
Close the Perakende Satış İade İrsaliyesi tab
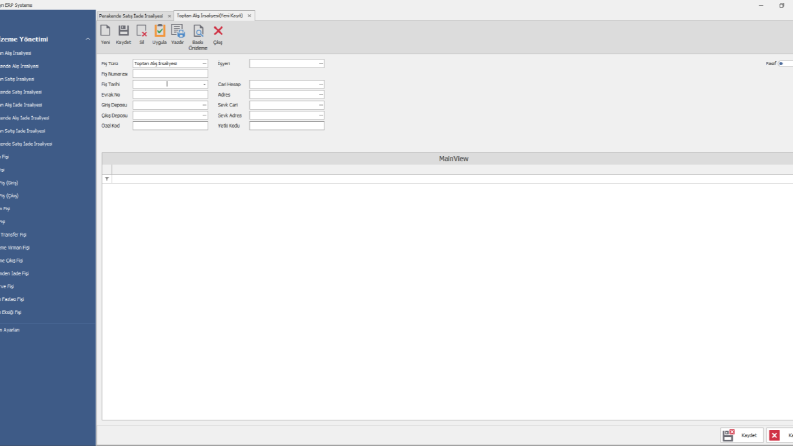[x=169, y=16]
